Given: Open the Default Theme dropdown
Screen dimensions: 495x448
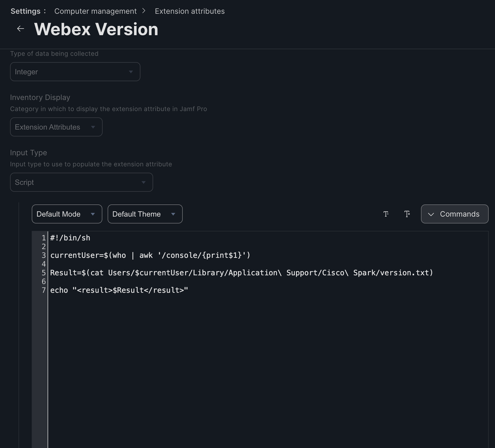Looking at the screenshot, I should click(145, 214).
